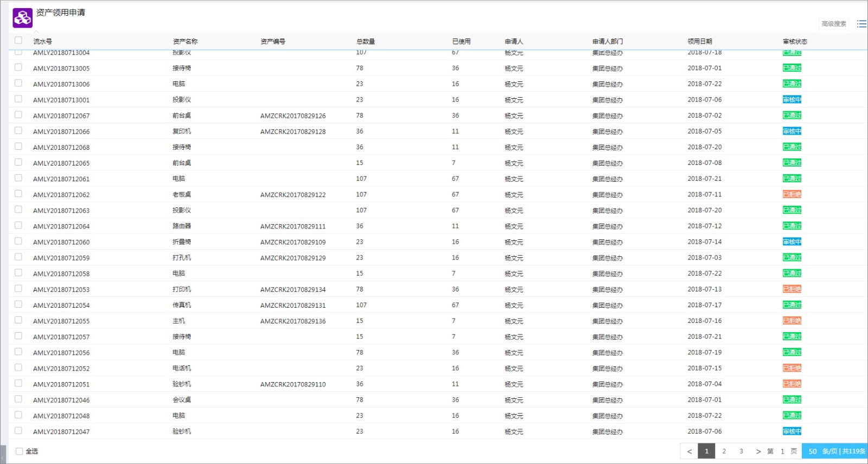868x464 pixels.
Task: Click 路由器 asset name
Action: [x=182, y=226]
